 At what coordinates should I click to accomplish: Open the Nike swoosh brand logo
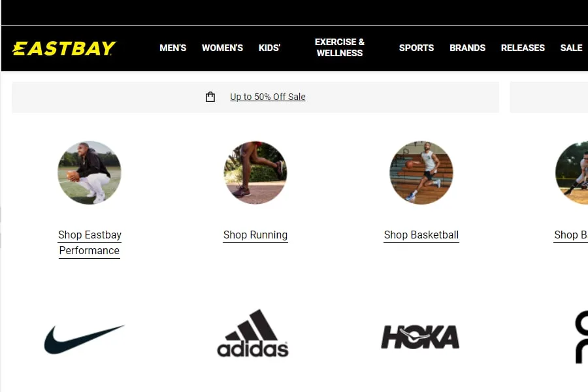tap(84, 338)
